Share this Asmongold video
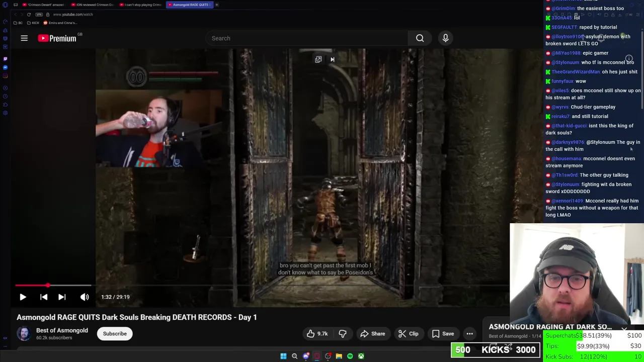Viewport: 644px width, 362px height. 373,334
